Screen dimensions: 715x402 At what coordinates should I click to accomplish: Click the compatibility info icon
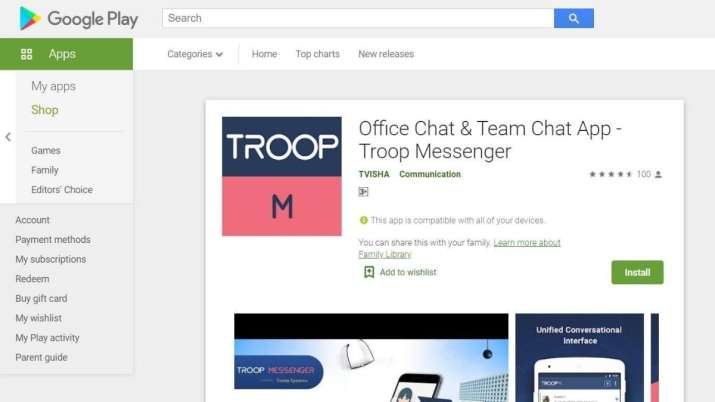tap(363, 220)
